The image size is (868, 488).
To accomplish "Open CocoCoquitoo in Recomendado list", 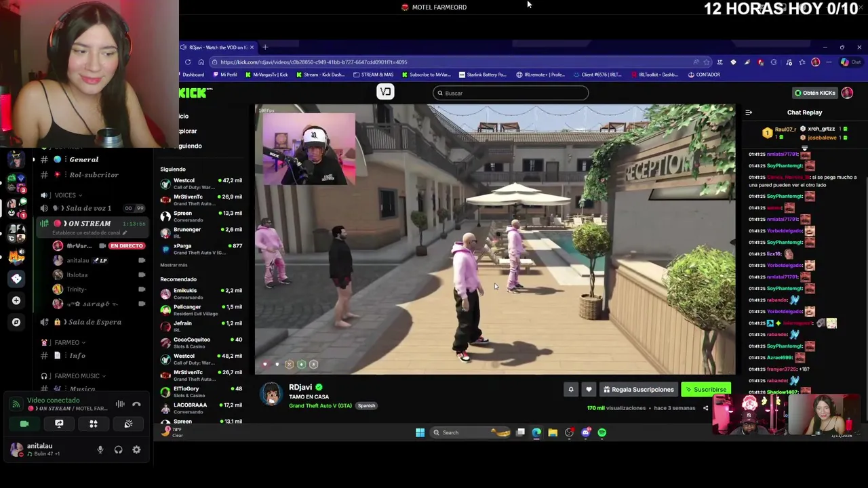I will pyautogui.click(x=201, y=342).
